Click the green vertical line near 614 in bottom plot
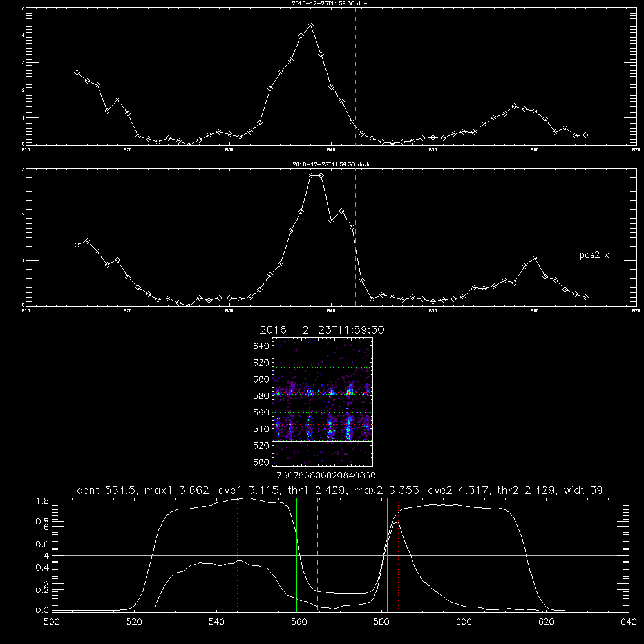The image size is (644, 644). [522, 554]
